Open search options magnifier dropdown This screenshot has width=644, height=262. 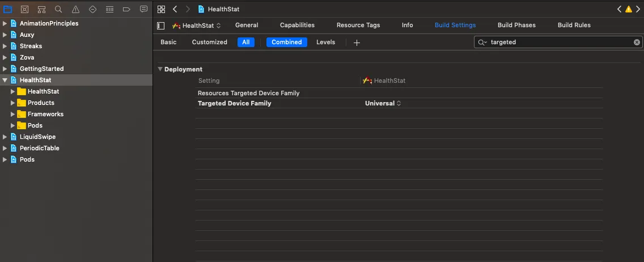pos(482,42)
